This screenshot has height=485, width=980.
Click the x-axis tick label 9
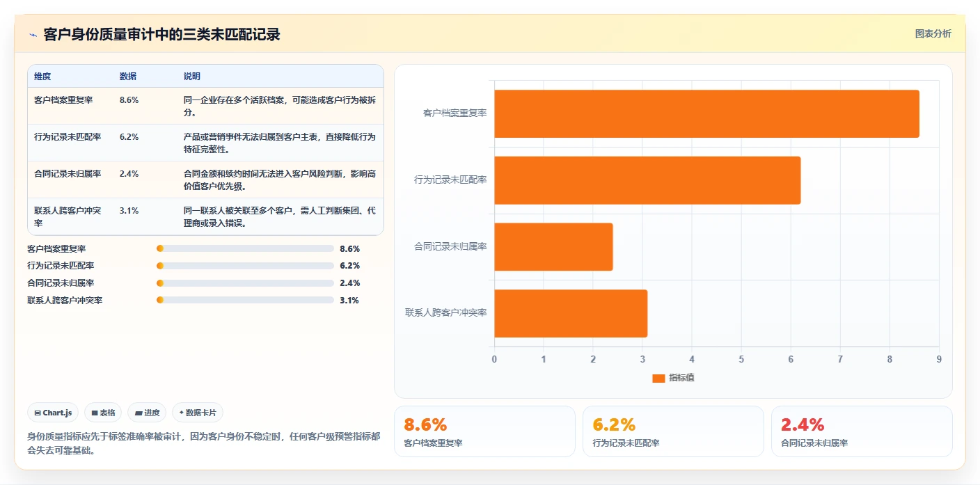(x=939, y=359)
